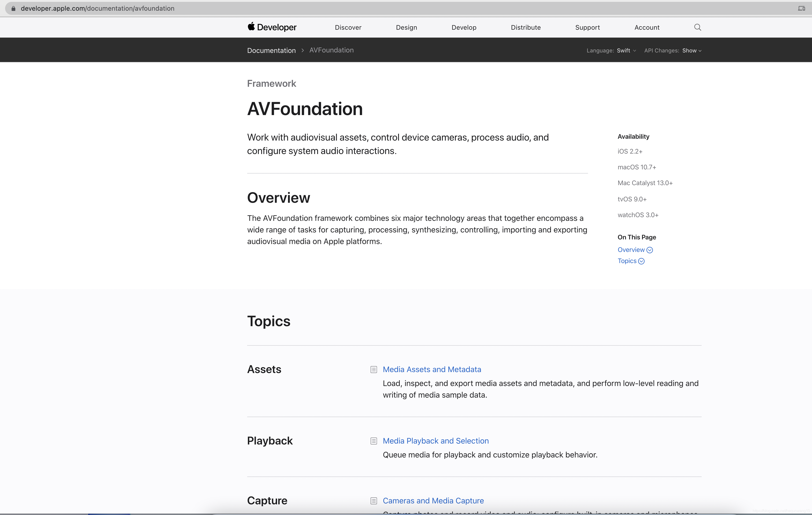This screenshot has height=515, width=812.
Task: Click the lock icon in the address bar
Action: click(x=13, y=8)
